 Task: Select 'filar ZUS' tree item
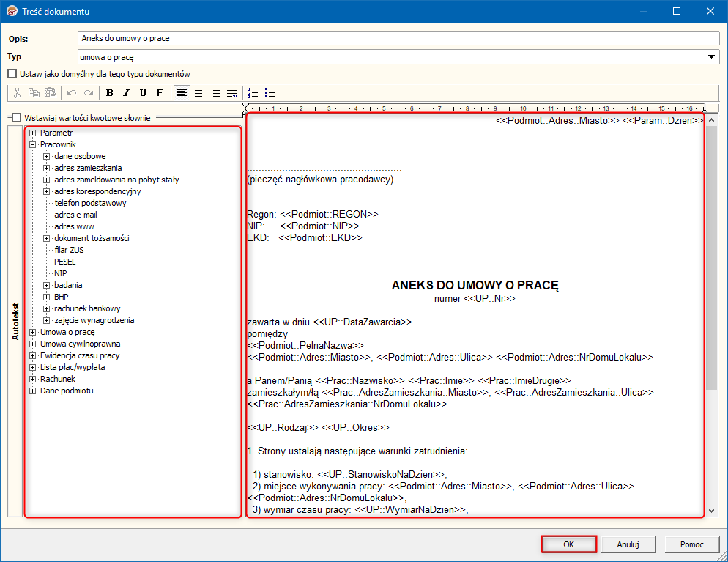(x=69, y=250)
